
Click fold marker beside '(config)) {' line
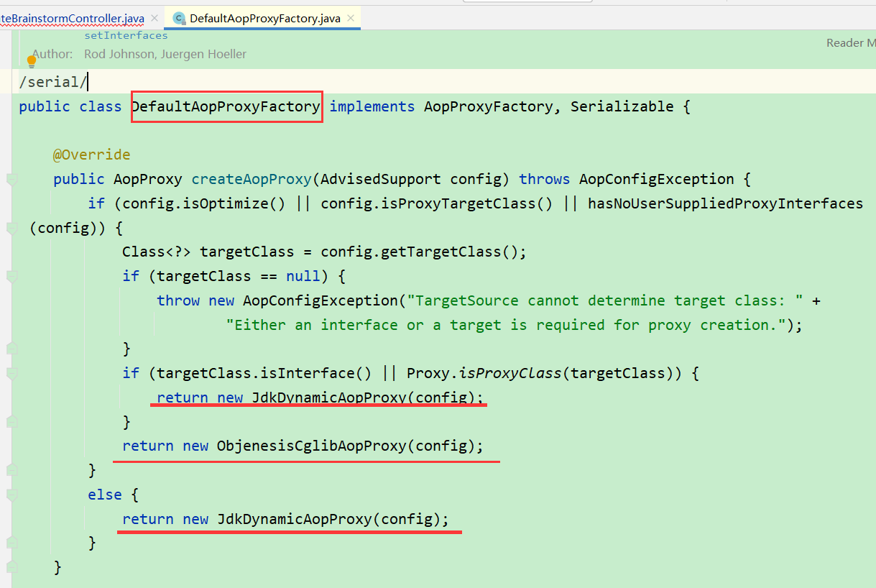click(x=11, y=229)
